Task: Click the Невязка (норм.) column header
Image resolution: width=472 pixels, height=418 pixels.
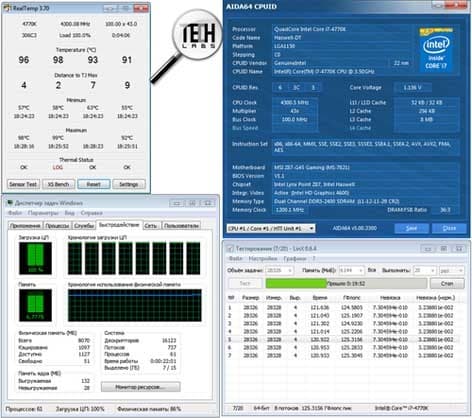Action: coord(435,297)
